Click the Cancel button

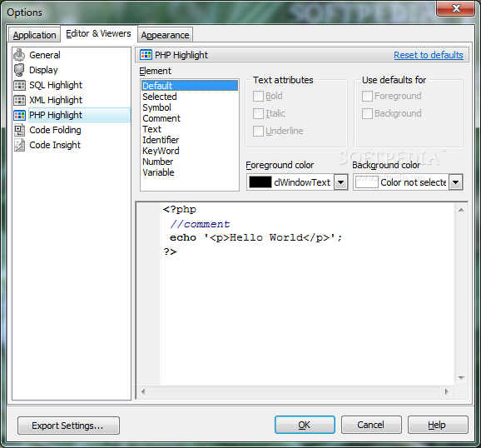pyautogui.click(x=371, y=425)
